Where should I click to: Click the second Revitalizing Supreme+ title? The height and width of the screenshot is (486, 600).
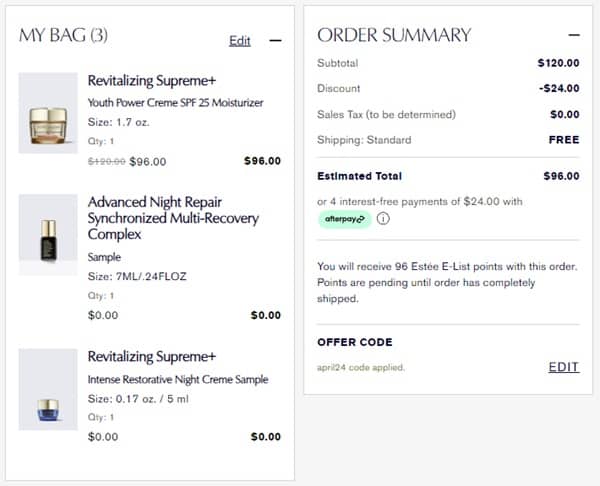pyautogui.click(x=152, y=357)
